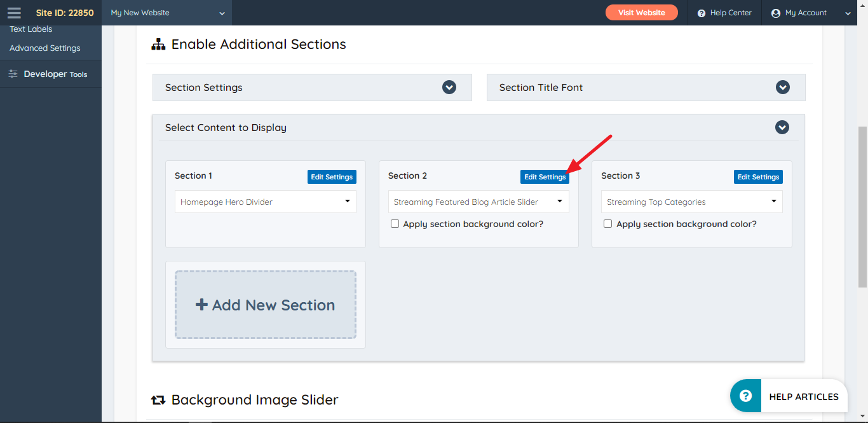
Task: Click the plus icon in Add New Section
Action: 201,305
